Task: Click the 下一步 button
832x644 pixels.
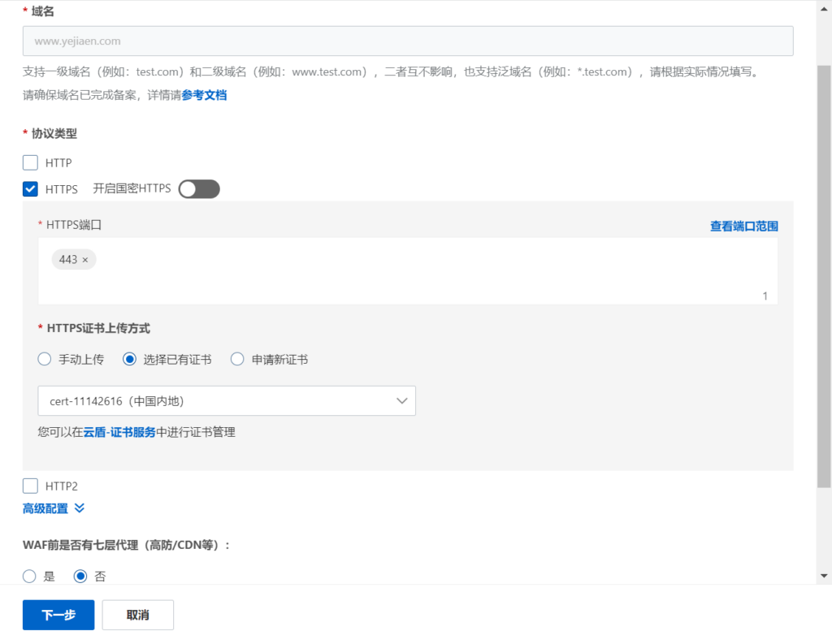Action: pyautogui.click(x=58, y=615)
